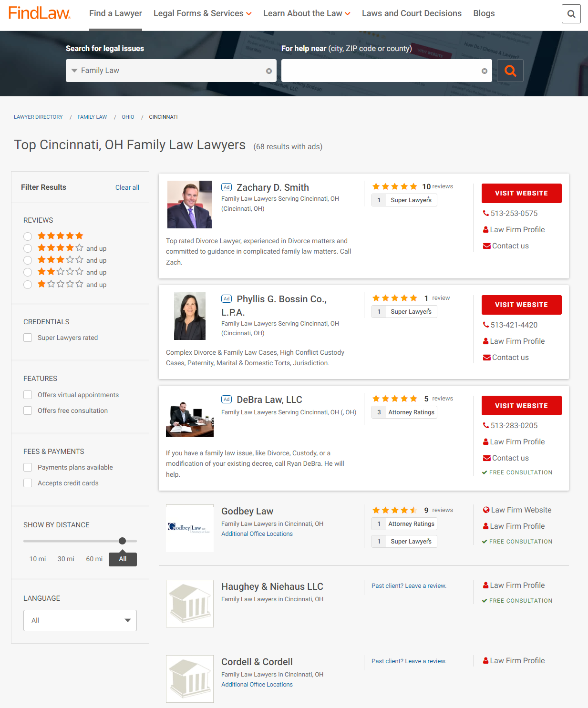Click envelope Contact us for Phyllis G. Bossin
Viewport: 588px width, 708px height.
(x=505, y=358)
